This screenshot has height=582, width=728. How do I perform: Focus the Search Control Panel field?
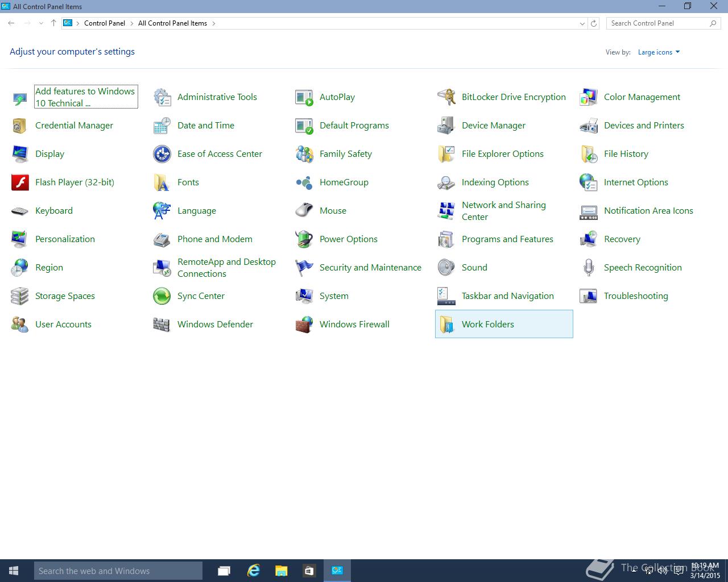[x=663, y=23]
